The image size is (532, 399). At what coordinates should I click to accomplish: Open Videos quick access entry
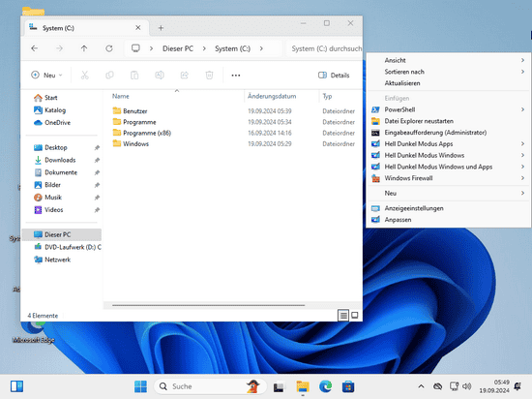click(x=61, y=210)
